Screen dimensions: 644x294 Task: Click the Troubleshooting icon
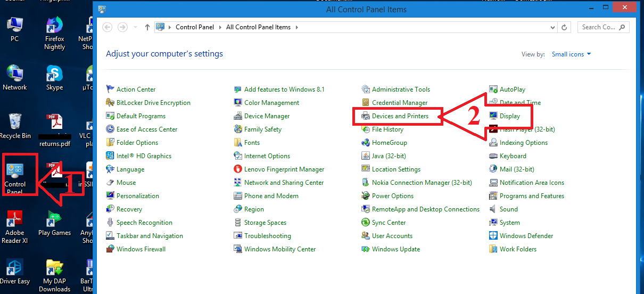238,236
